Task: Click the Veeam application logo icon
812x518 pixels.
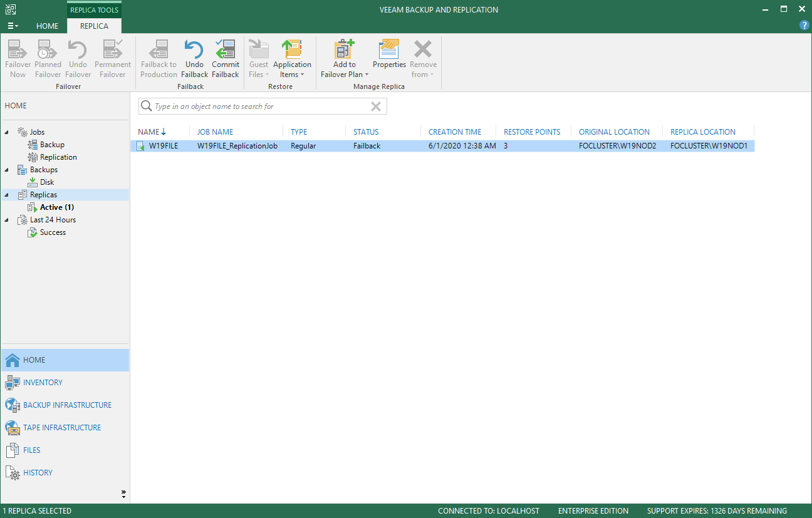Action: [x=11, y=9]
